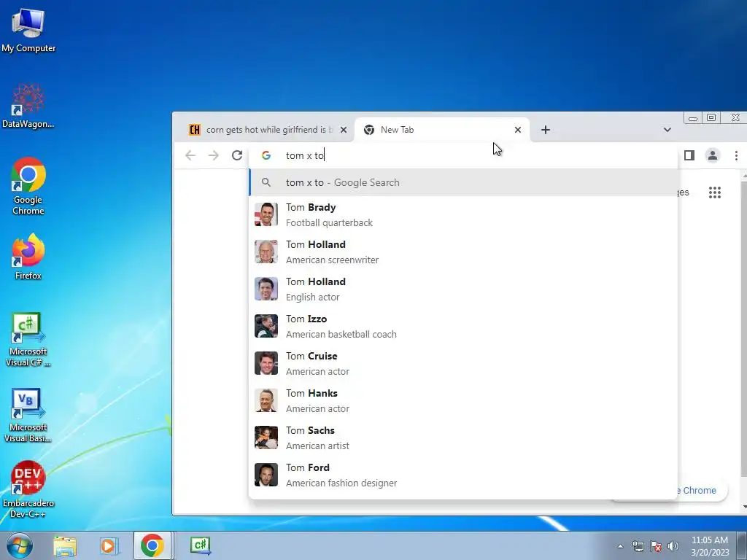Image resolution: width=747 pixels, height=560 pixels.
Task: Open My Computer desktop icon
Action: [x=28, y=29]
